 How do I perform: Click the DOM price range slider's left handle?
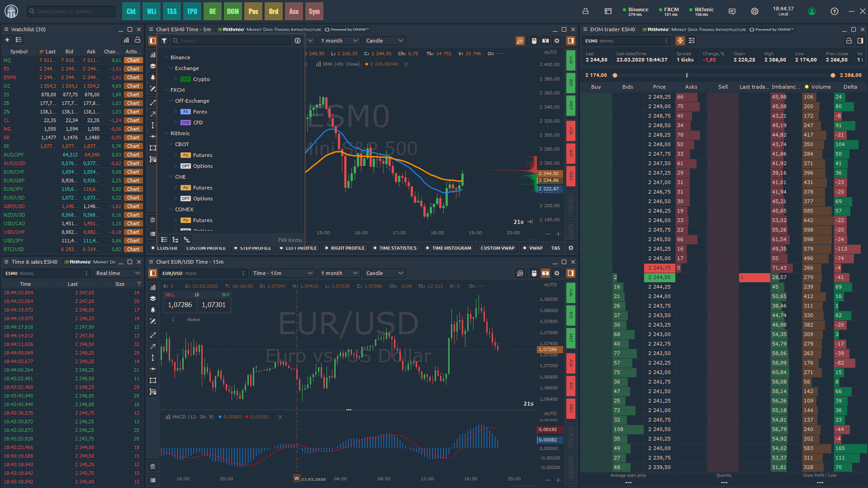tap(615, 76)
